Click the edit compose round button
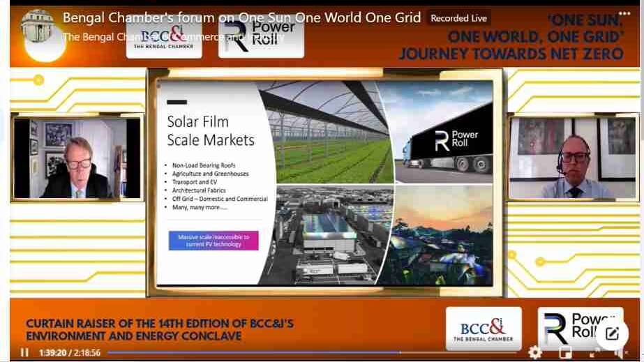 [x=612, y=333]
